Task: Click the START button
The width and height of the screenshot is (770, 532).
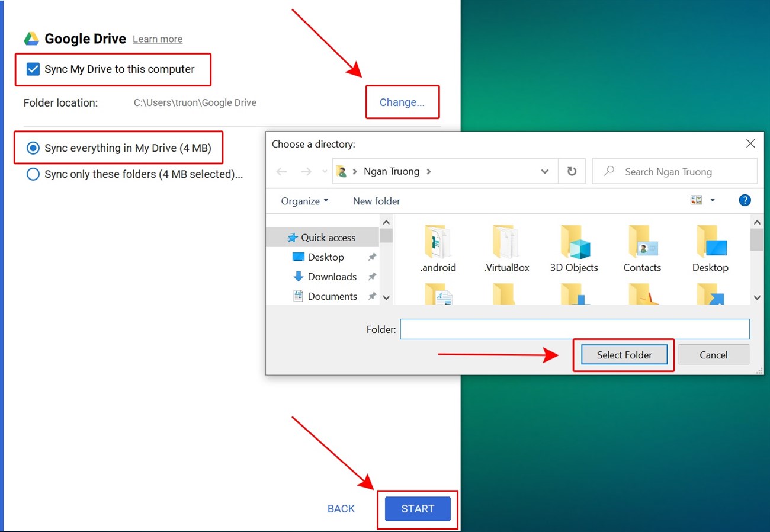Action: tap(418, 509)
